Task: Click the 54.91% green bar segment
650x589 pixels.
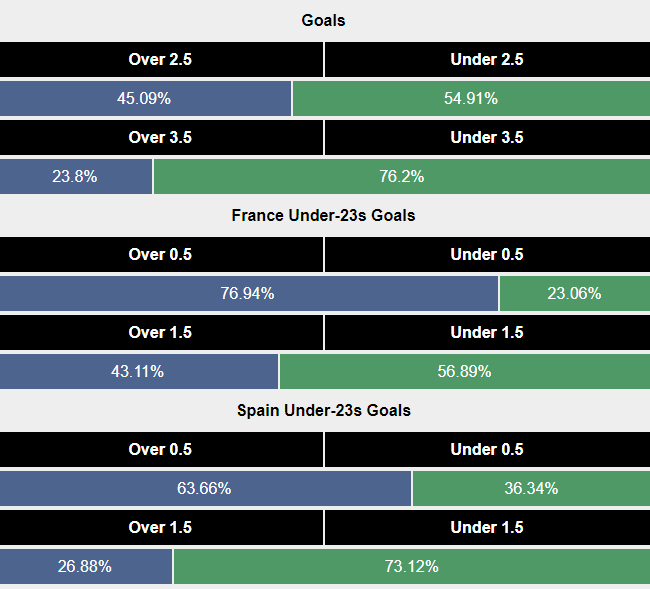Action: [471, 98]
